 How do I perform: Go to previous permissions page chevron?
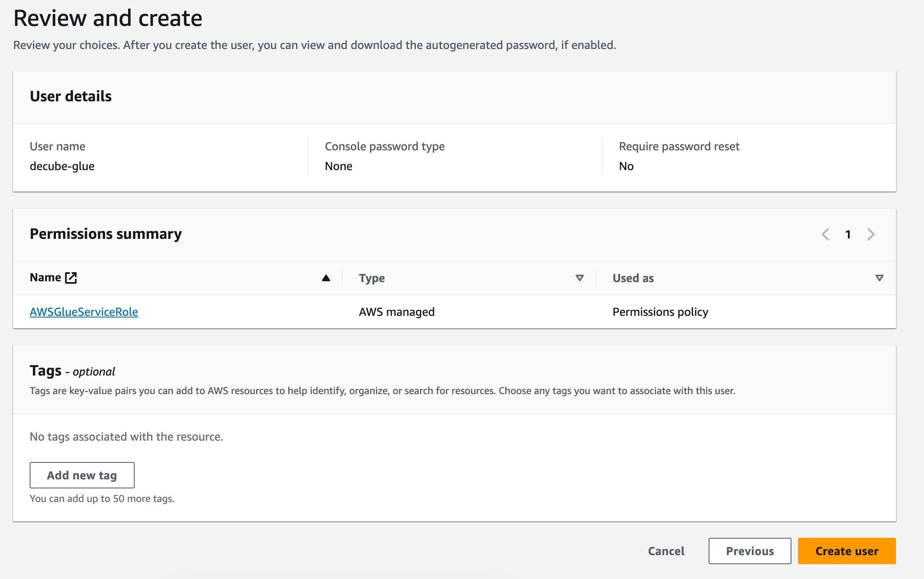pyautogui.click(x=825, y=234)
